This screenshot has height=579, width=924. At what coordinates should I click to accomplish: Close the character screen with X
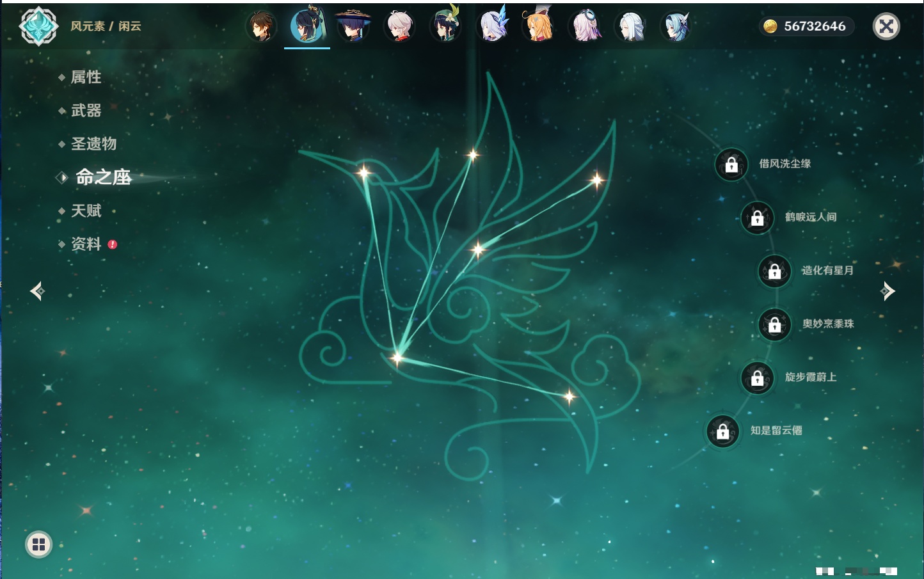tap(886, 26)
